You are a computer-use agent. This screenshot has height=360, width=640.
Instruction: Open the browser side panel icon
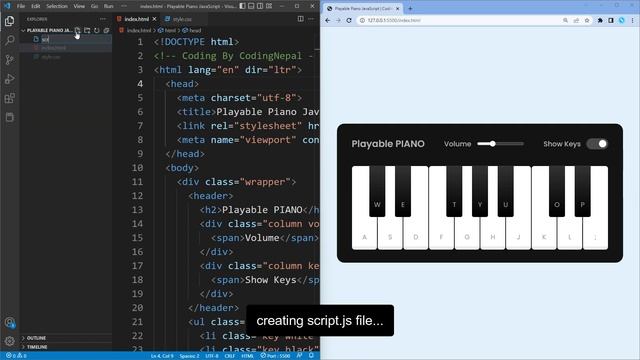(611, 20)
